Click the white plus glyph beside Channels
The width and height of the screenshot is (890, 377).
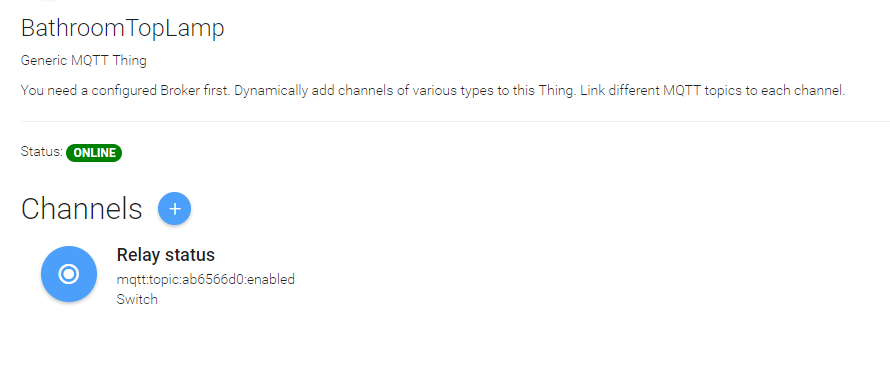[x=175, y=209]
